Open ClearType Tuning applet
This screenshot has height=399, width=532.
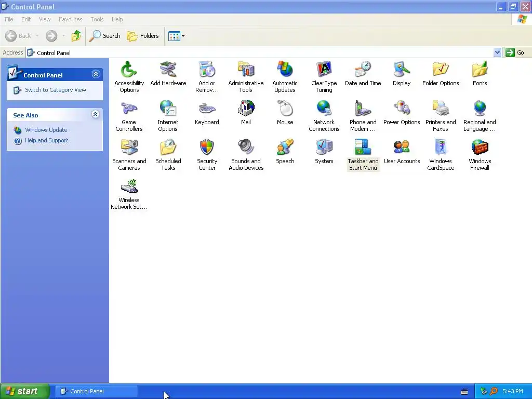tap(324, 77)
